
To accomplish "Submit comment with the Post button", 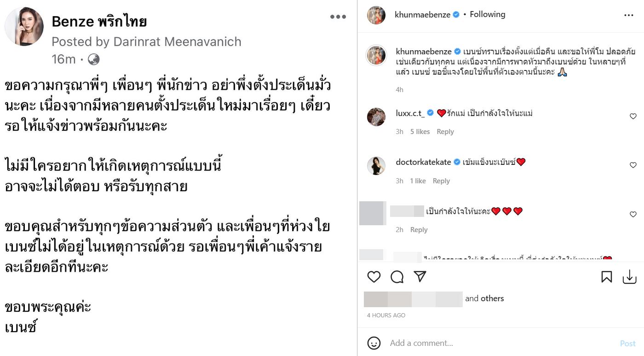I will (x=627, y=343).
